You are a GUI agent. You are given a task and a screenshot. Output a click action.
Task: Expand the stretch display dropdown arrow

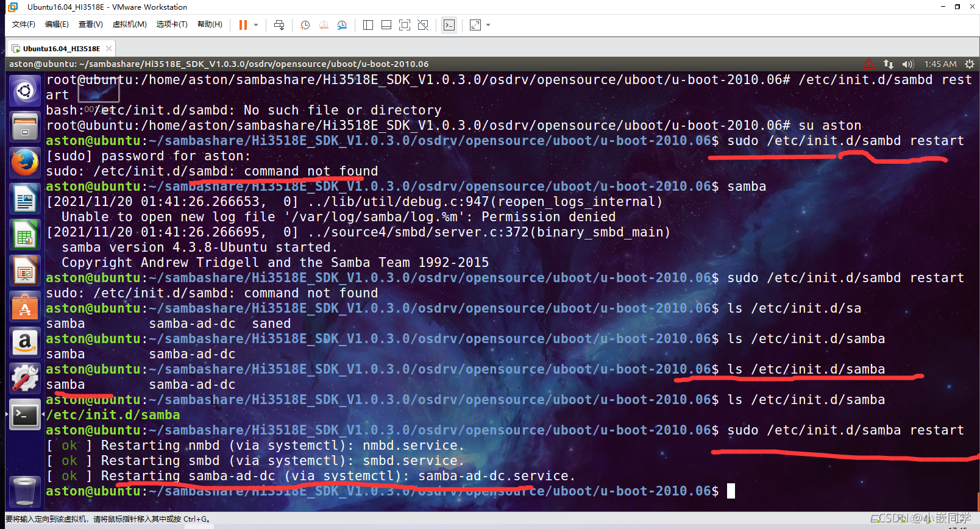click(488, 25)
